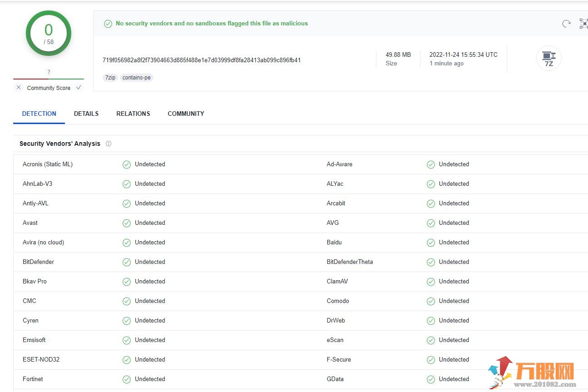Click the check icon for eScan
588x392 pixels.
[431, 340]
